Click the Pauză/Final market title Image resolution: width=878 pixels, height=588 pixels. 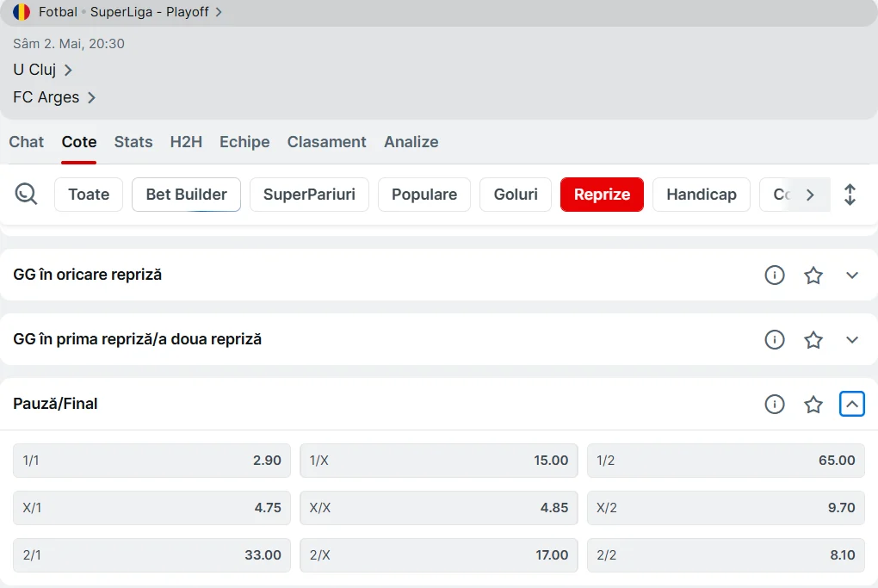[x=55, y=404]
